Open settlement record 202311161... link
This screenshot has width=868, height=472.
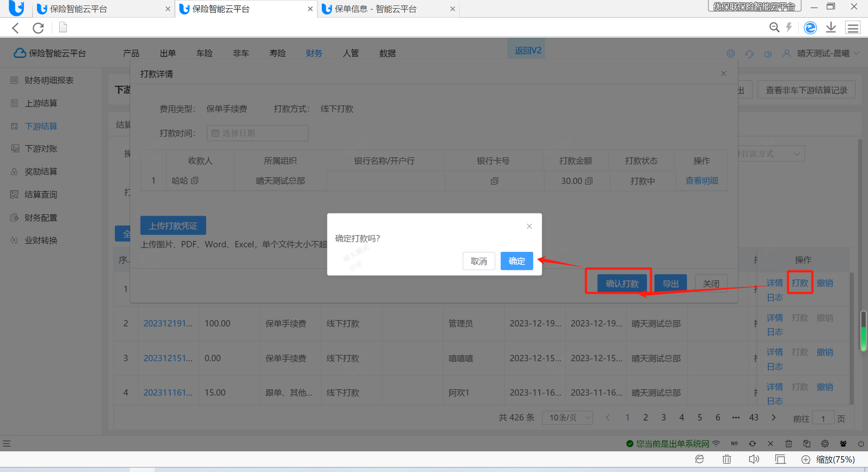click(168, 392)
